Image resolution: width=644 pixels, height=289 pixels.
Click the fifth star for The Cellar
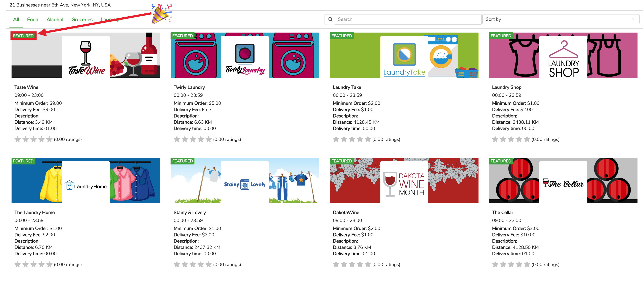pos(527,264)
